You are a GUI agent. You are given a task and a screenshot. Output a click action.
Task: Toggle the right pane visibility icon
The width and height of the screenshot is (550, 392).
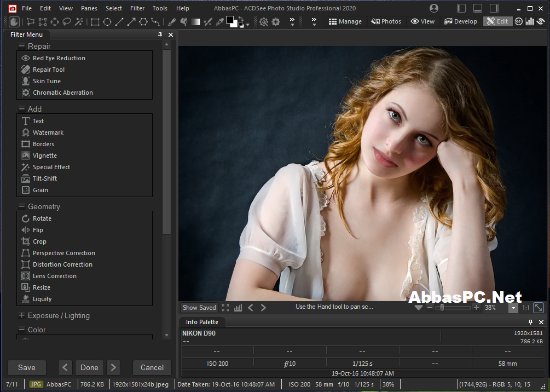[x=494, y=8]
